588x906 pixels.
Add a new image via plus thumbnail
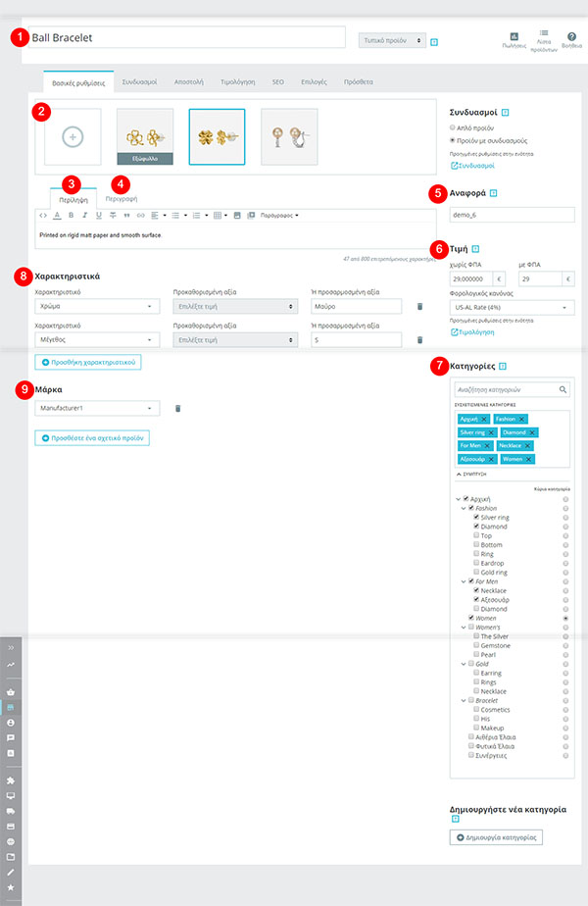click(73, 137)
